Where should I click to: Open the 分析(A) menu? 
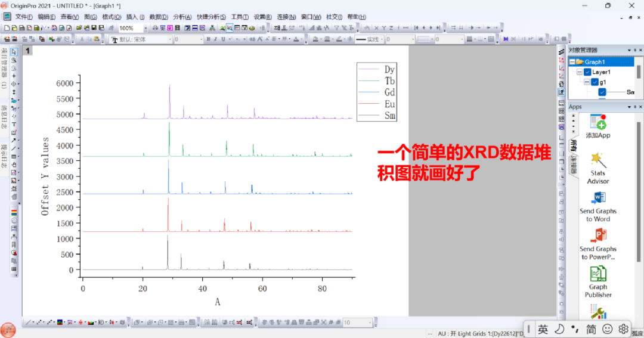pos(182,17)
